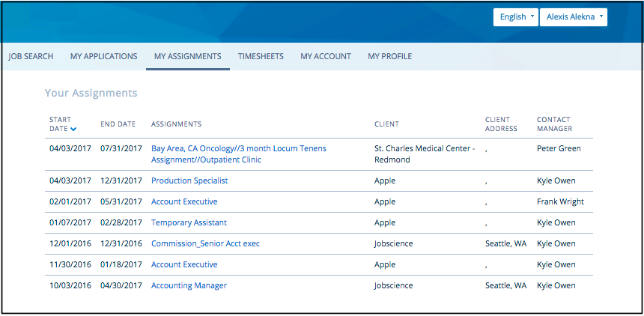Sort by End Date column header
Viewport: 644px width, 316px height.
point(118,124)
